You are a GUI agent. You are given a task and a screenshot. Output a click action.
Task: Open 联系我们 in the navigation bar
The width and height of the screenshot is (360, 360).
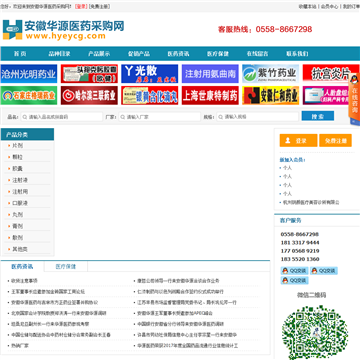(297, 54)
